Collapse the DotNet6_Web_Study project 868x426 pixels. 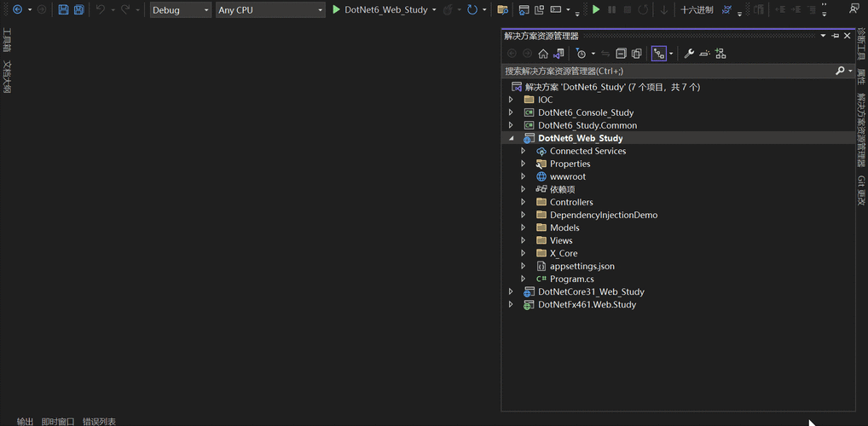pos(511,138)
